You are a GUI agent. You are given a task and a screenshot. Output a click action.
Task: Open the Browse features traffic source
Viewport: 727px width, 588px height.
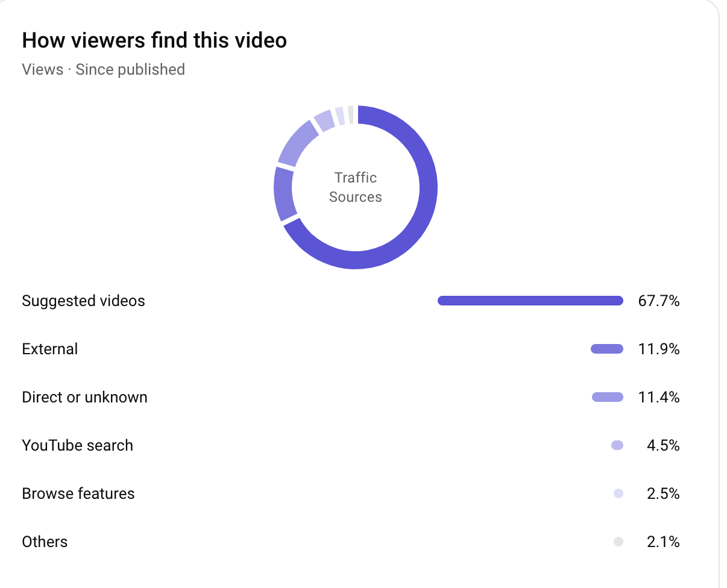[x=78, y=493]
